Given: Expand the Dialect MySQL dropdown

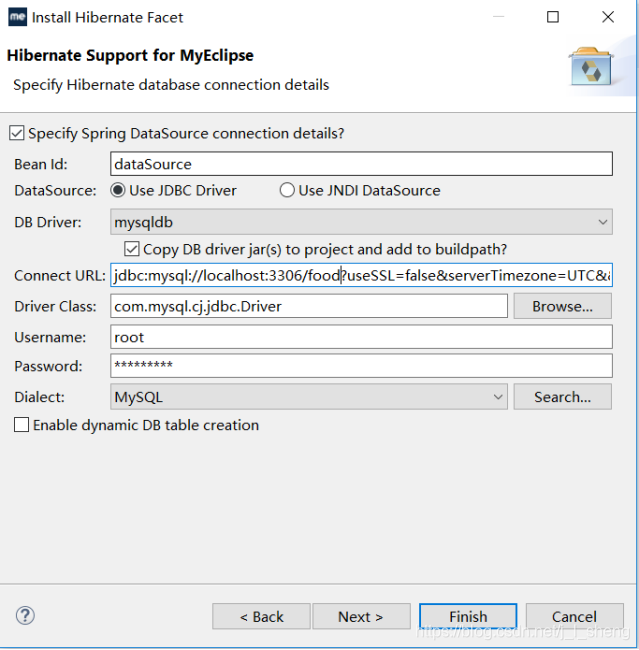Looking at the screenshot, I should pyautogui.click(x=309, y=397).
